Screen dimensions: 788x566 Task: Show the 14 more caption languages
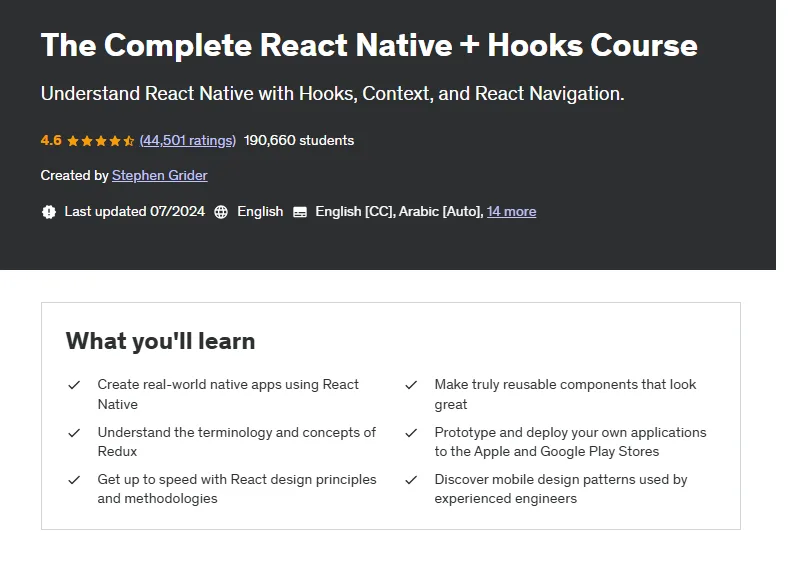(511, 212)
